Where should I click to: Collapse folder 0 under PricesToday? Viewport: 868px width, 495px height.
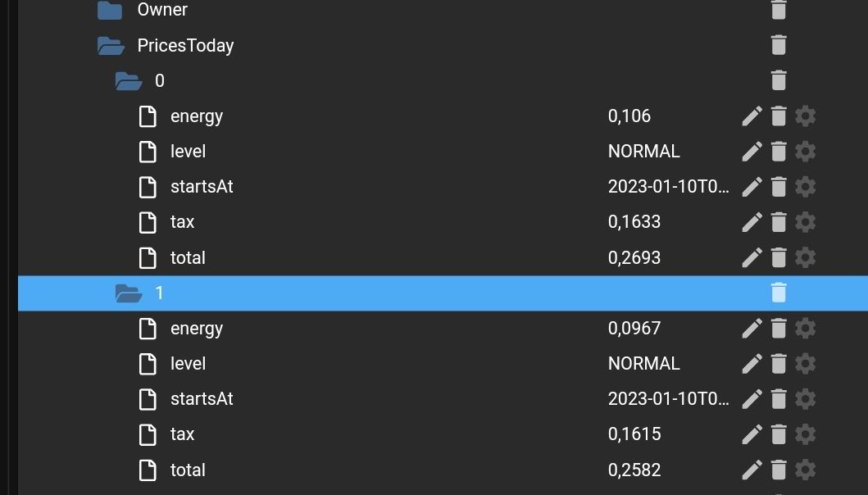(129, 81)
